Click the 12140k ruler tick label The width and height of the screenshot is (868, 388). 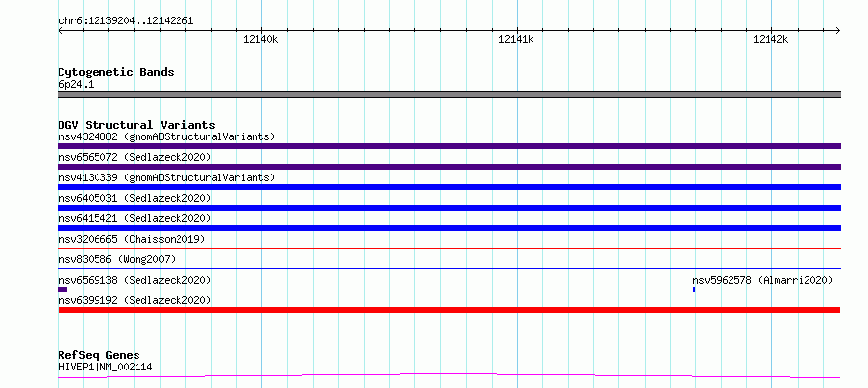click(x=260, y=39)
